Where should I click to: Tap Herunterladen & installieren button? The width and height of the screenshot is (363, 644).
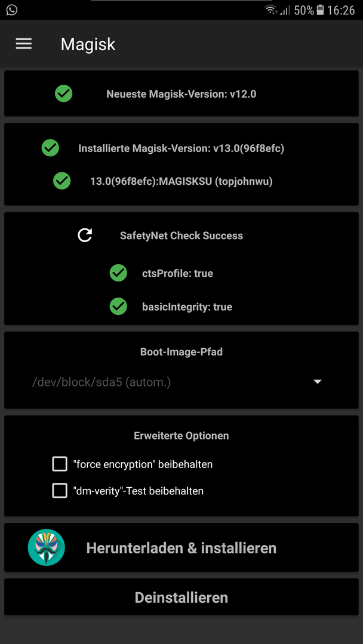coord(181,547)
